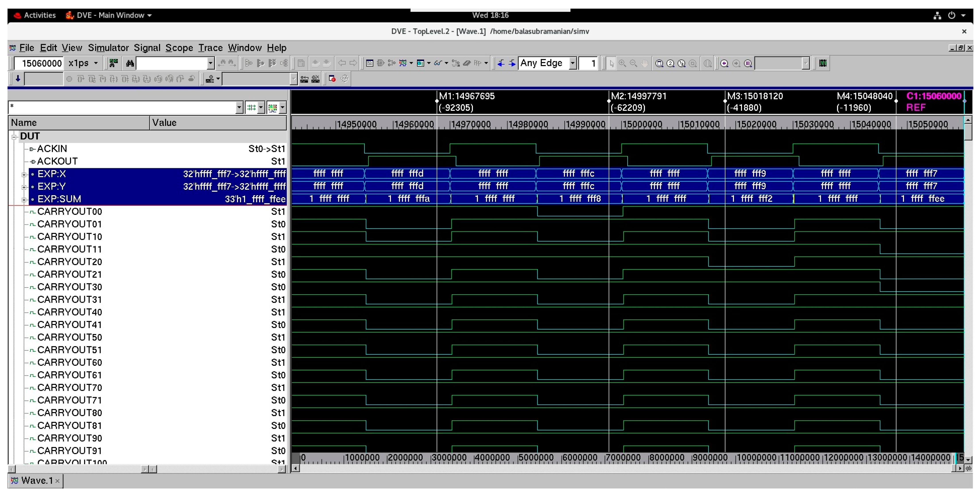Expand the EXP:Y bus signal
The width and height of the screenshot is (980, 496).
24,187
